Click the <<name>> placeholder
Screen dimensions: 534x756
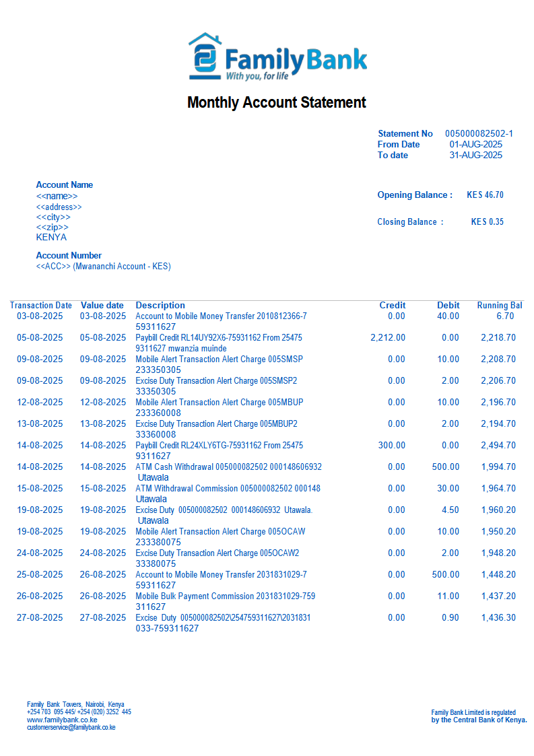pos(57,196)
